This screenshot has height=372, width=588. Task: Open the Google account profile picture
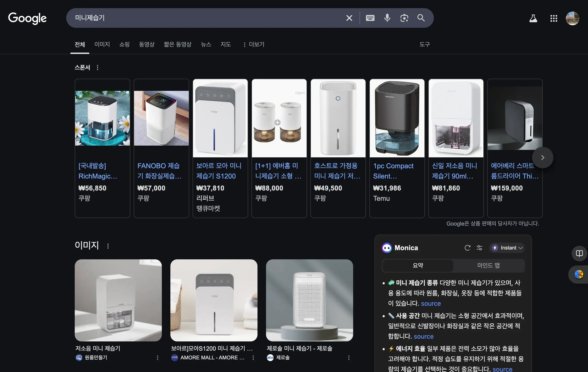coord(572,18)
